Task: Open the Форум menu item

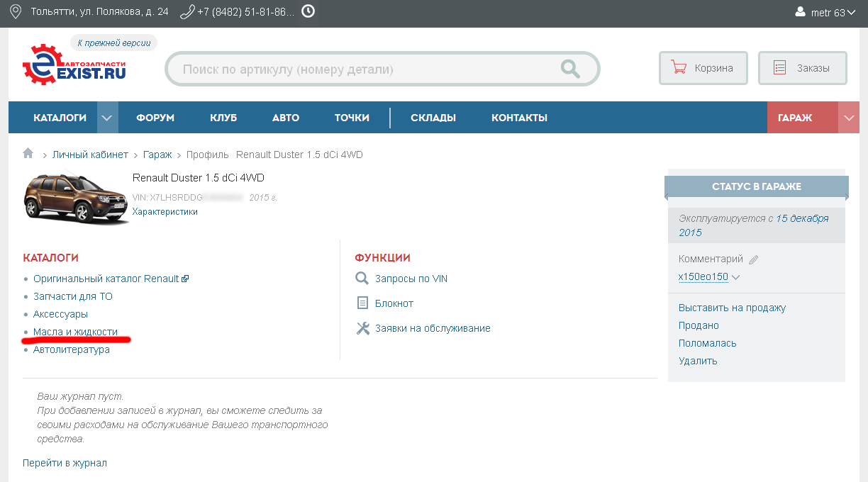Action: tap(155, 118)
